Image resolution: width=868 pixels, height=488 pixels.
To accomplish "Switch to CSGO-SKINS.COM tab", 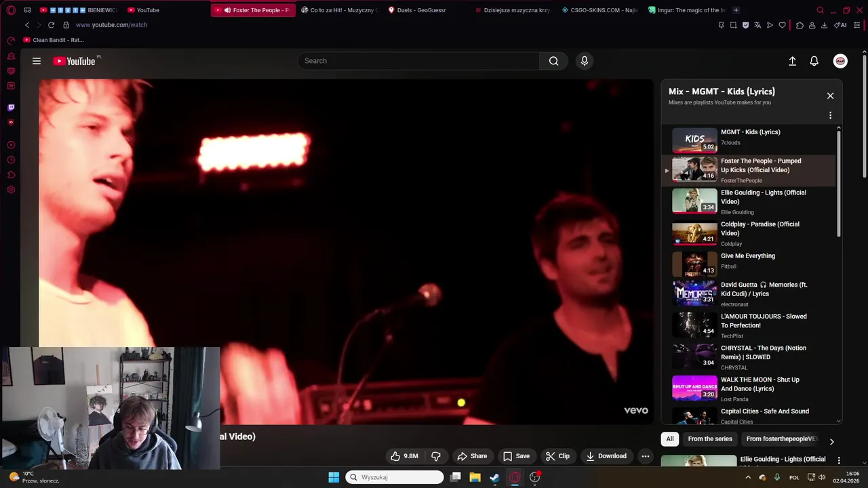I will [x=600, y=10].
